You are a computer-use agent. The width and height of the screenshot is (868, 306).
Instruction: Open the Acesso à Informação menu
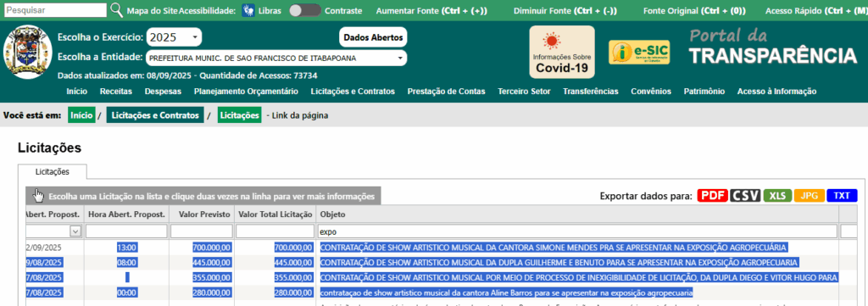coord(776,92)
